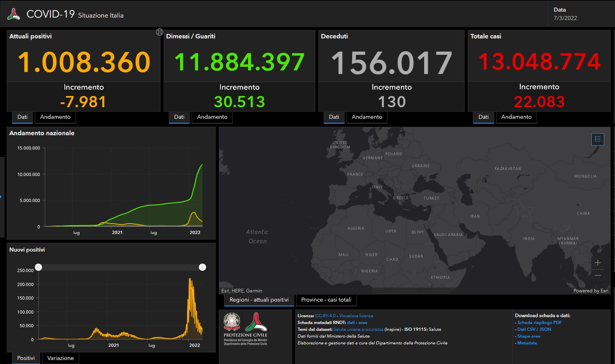Open the CC-BY-4.0 license link

tap(325, 316)
